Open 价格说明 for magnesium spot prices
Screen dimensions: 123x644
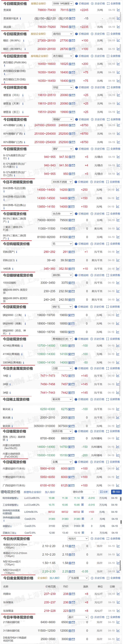[x=81, y=306]
